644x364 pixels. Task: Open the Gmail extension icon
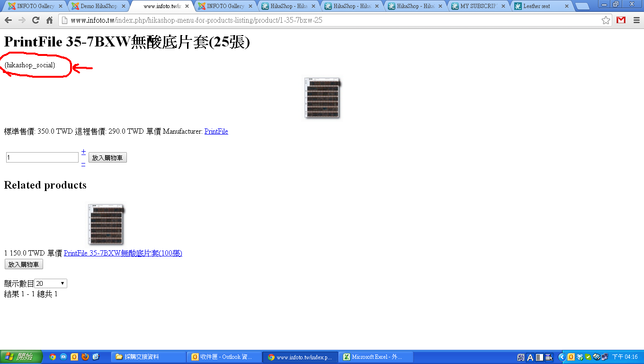[x=621, y=20]
